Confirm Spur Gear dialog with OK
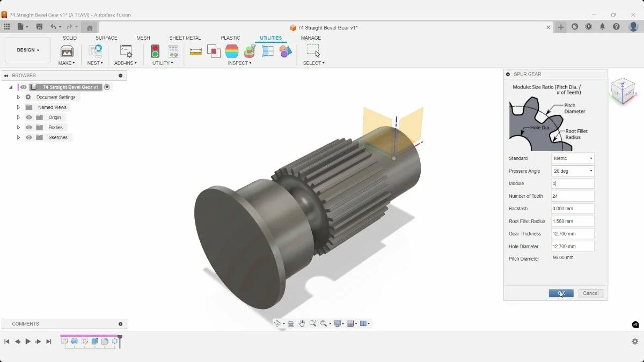644x362 pixels. coord(561,293)
